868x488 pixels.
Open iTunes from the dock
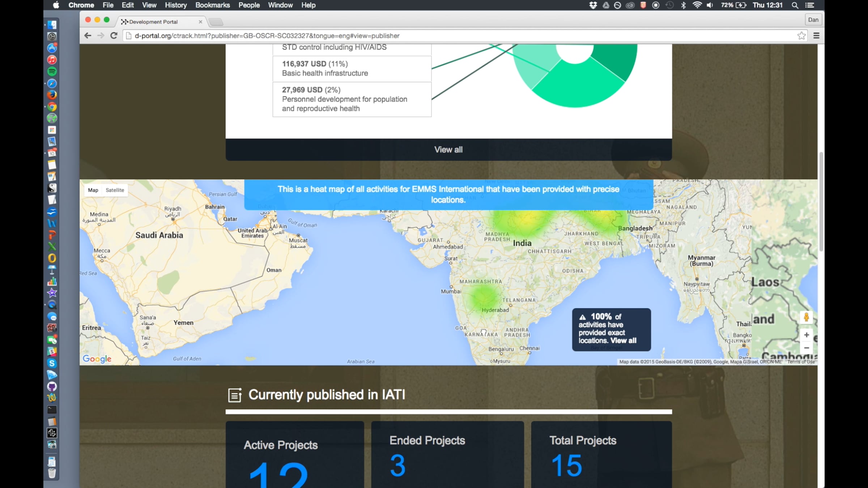tap(52, 60)
